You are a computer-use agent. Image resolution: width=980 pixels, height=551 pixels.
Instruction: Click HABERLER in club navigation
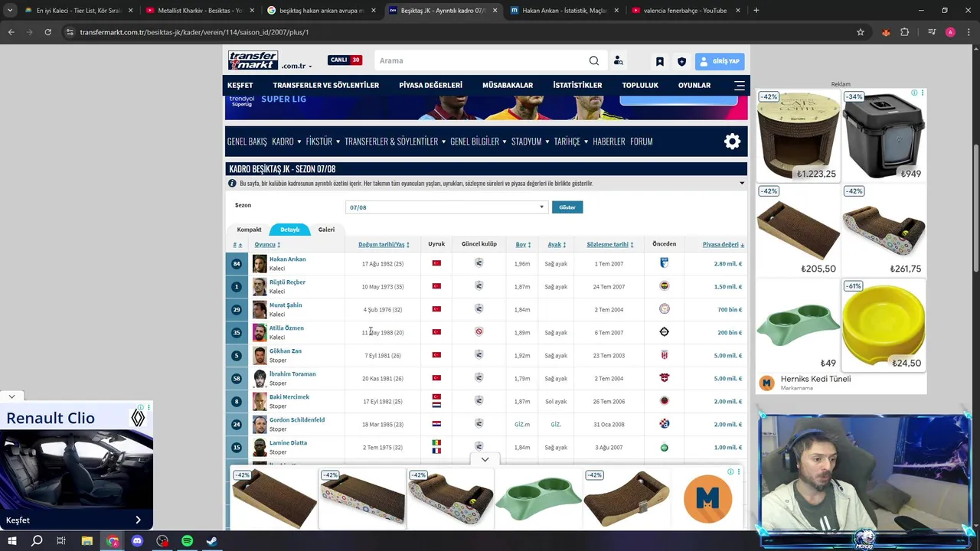(609, 142)
